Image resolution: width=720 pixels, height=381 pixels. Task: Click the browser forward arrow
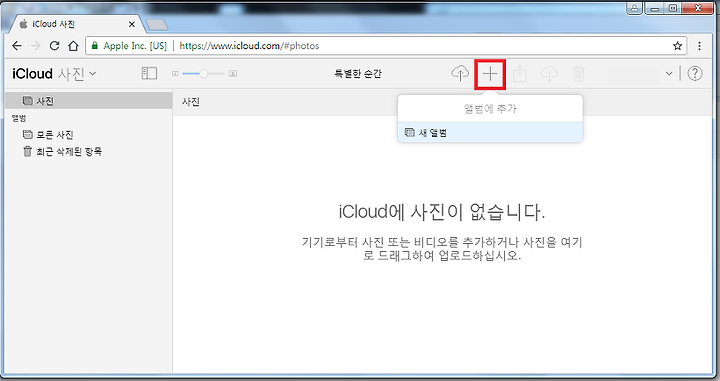click(x=35, y=45)
